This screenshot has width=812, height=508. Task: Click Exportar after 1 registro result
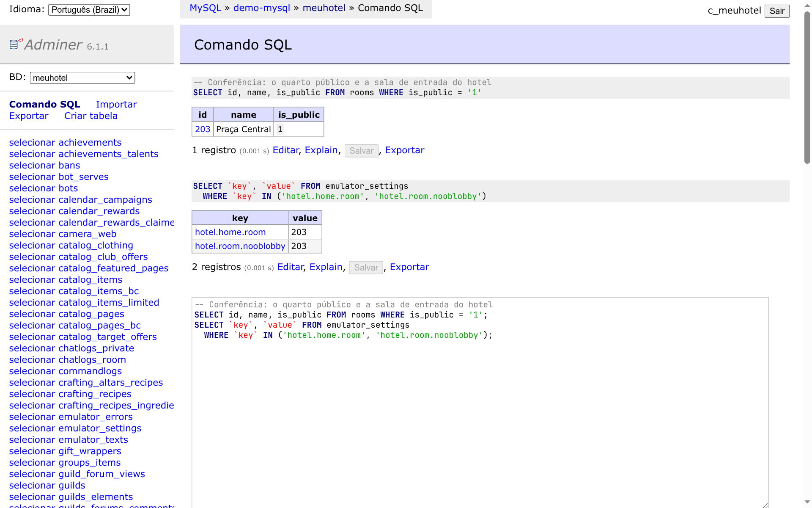click(x=405, y=150)
